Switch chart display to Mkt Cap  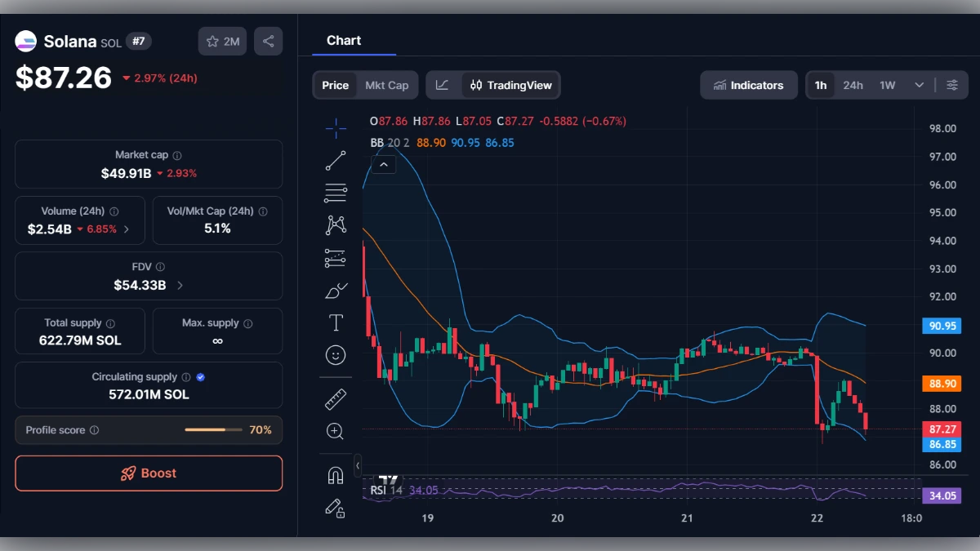point(387,84)
